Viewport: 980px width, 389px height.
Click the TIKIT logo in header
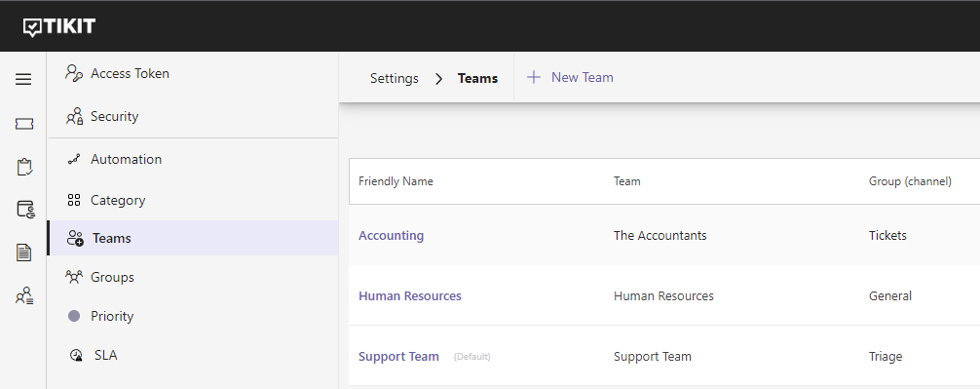(x=59, y=26)
